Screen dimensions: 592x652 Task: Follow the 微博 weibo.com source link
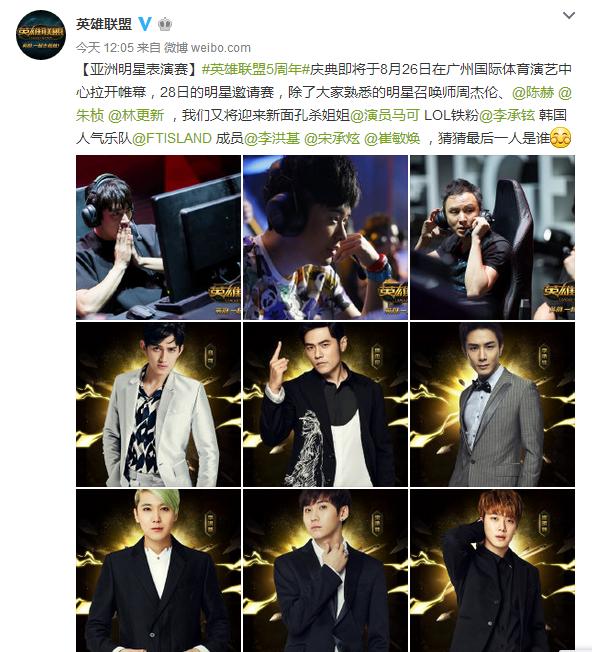point(207,47)
